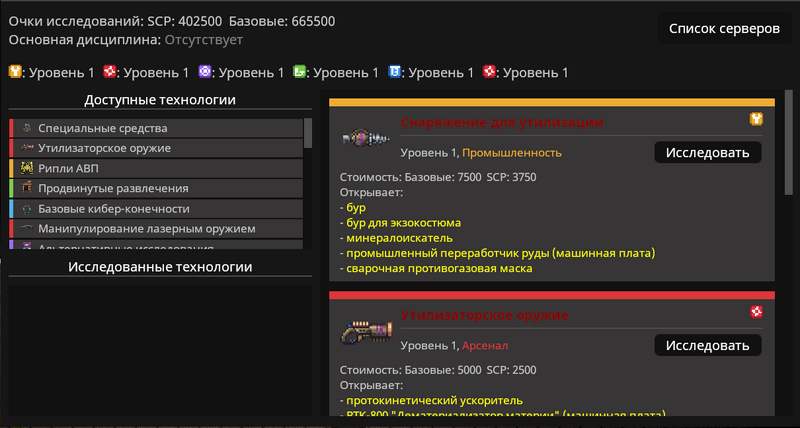This screenshot has width=800, height=428.
Task: Research the Снаряжение для утилизации technology with Исследовать
Action: click(708, 153)
